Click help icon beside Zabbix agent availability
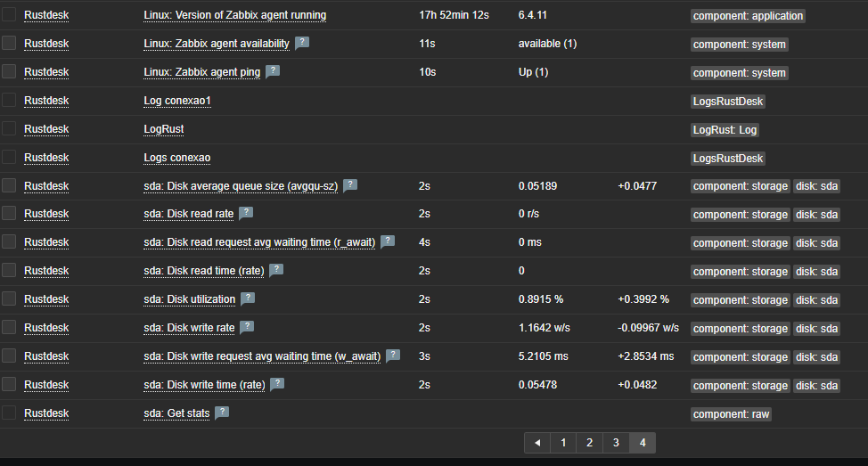 302,43
